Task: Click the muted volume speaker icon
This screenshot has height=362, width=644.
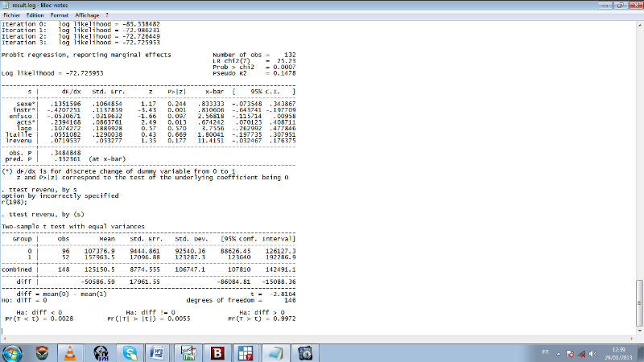Action: point(592,354)
